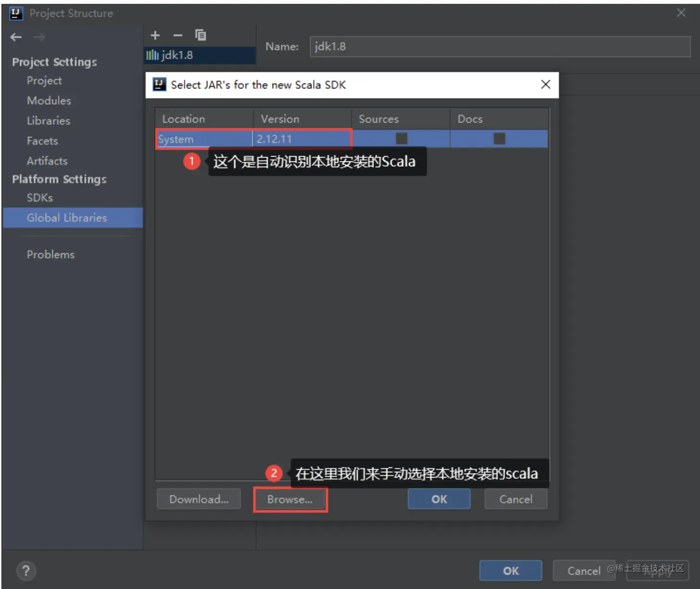Image resolution: width=700 pixels, height=589 pixels.
Task: Open the SDKs platform setting
Action: pyautogui.click(x=40, y=197)
